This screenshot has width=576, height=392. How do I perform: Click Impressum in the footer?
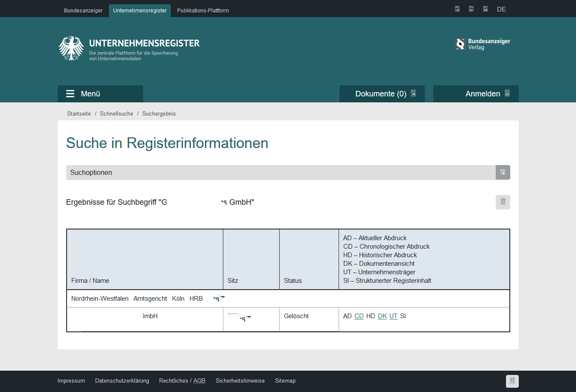pos(71,380)
